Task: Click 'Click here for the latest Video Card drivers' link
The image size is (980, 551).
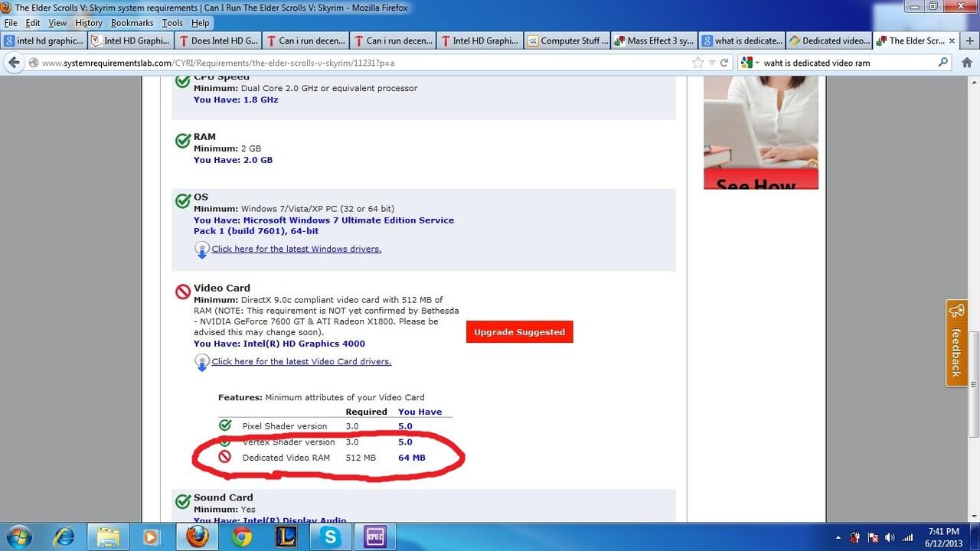Action: 302,361
